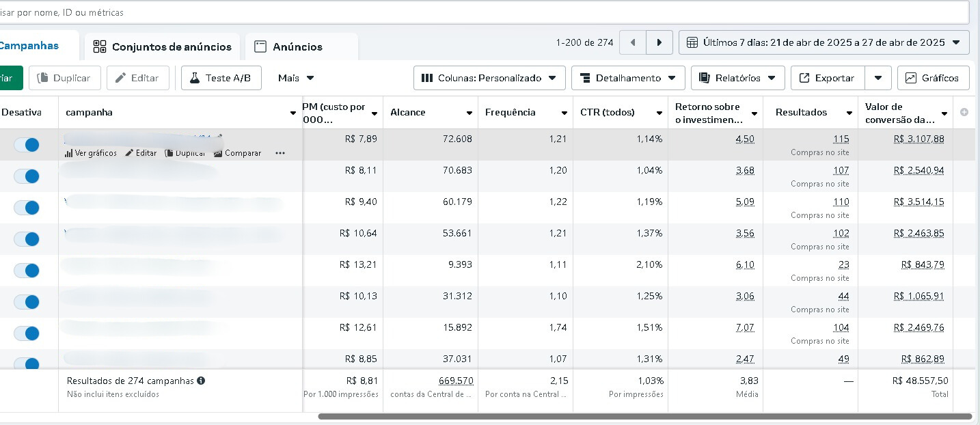The image size is (980, 425).
Task: Click the Exportar button
Action: (828, 78)
